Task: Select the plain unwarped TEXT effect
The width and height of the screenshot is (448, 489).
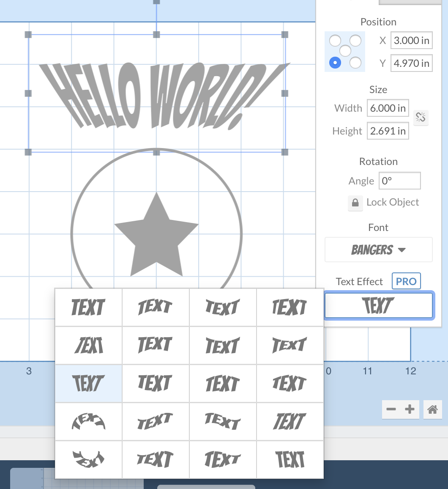Action: (88, 308)
